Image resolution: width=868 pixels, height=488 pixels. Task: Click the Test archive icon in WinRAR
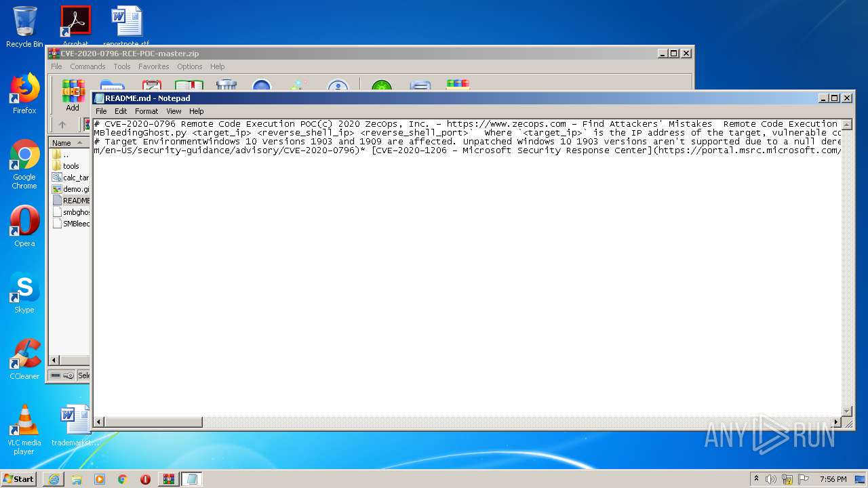click(151, 85)
